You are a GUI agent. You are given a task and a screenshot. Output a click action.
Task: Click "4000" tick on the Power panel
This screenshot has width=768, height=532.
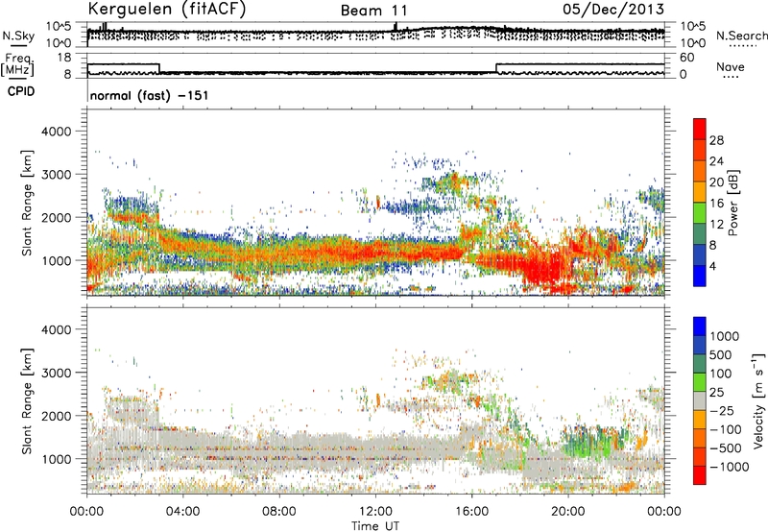pyautogui.click(x=56, y=132)
